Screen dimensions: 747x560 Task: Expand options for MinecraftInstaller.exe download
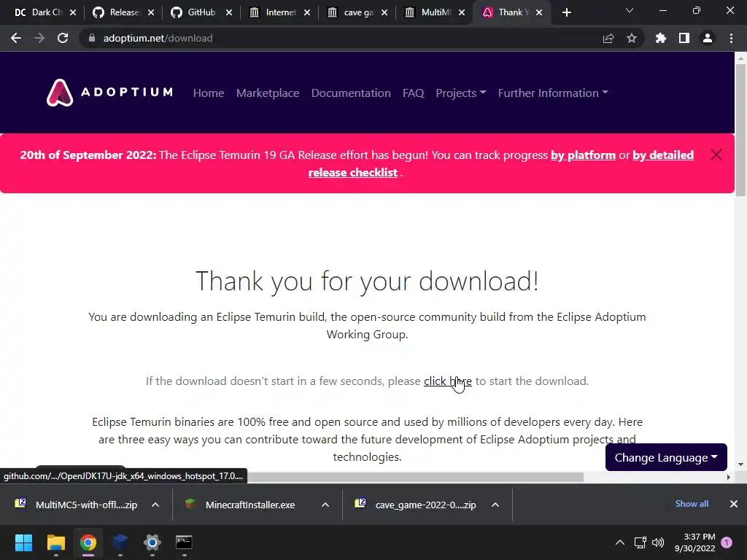[x=325, y=505]
